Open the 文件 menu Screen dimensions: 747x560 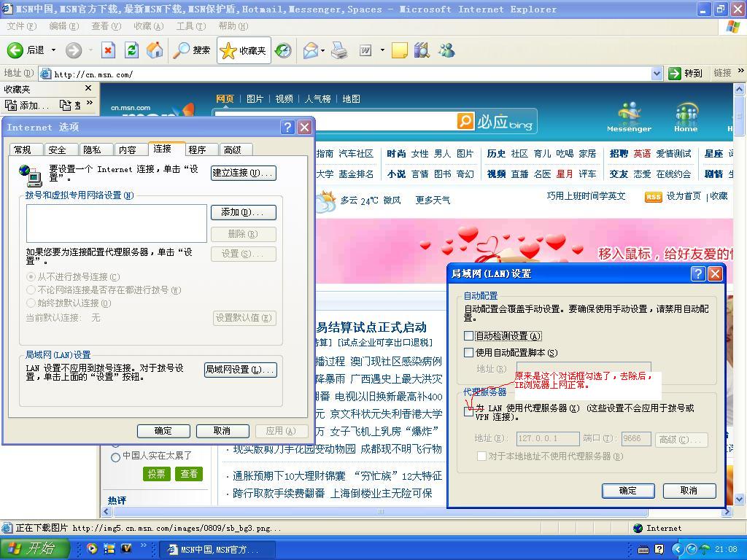click(x=21, y=26)
